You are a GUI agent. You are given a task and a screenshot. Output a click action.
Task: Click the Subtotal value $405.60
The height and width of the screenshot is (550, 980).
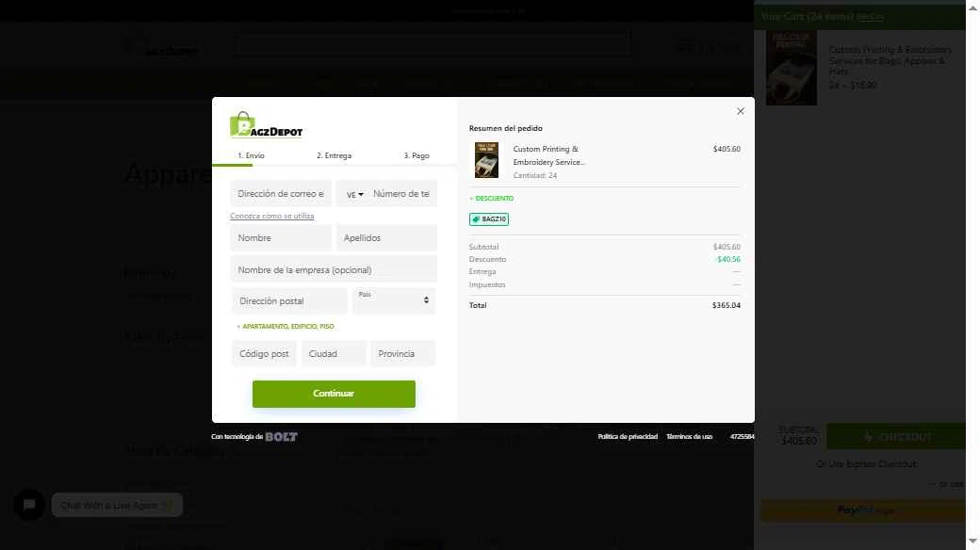[x=727, y=247]
